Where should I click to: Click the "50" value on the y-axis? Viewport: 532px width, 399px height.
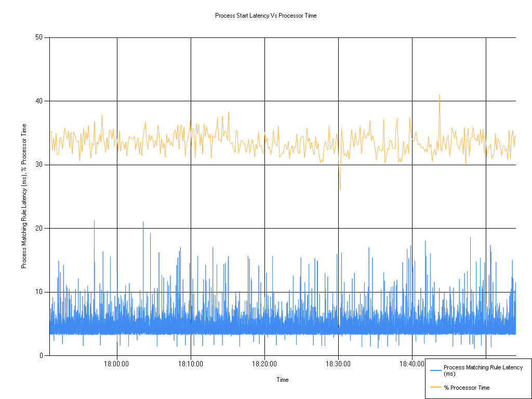[38, 37]
